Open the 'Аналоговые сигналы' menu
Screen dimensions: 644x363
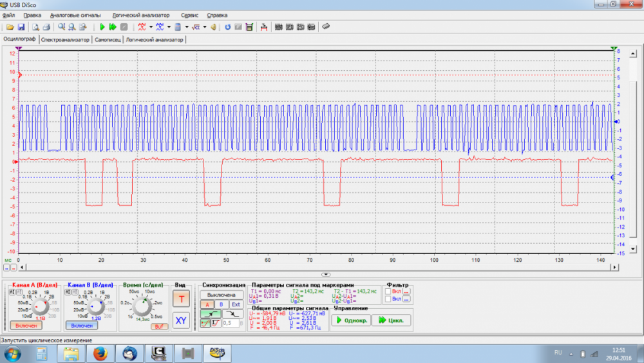[x=77, y=14]
